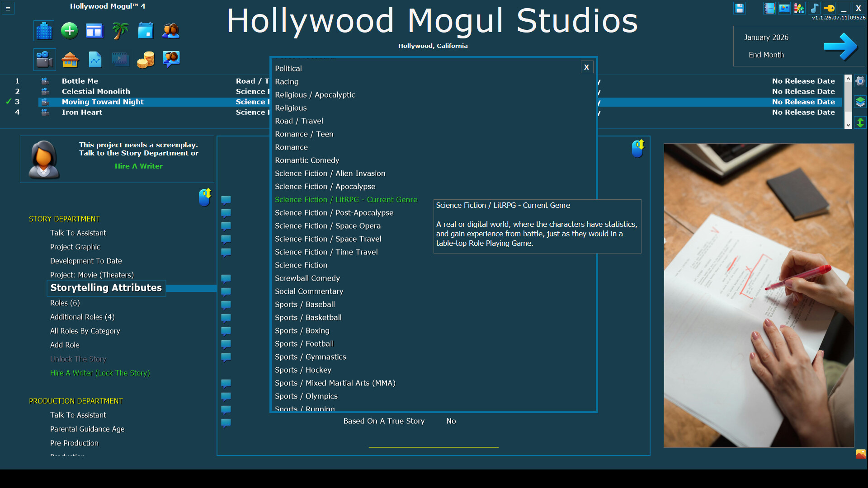Click the orange-roofed house icon
This screenshot has height=488, width=868.
point(70,59)
